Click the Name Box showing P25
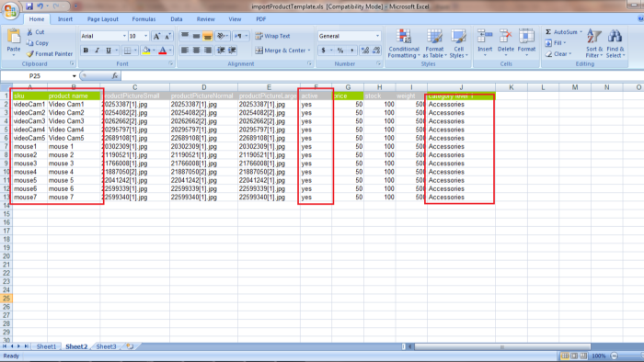This screenshot has width=644, height=362. point(35,76)
